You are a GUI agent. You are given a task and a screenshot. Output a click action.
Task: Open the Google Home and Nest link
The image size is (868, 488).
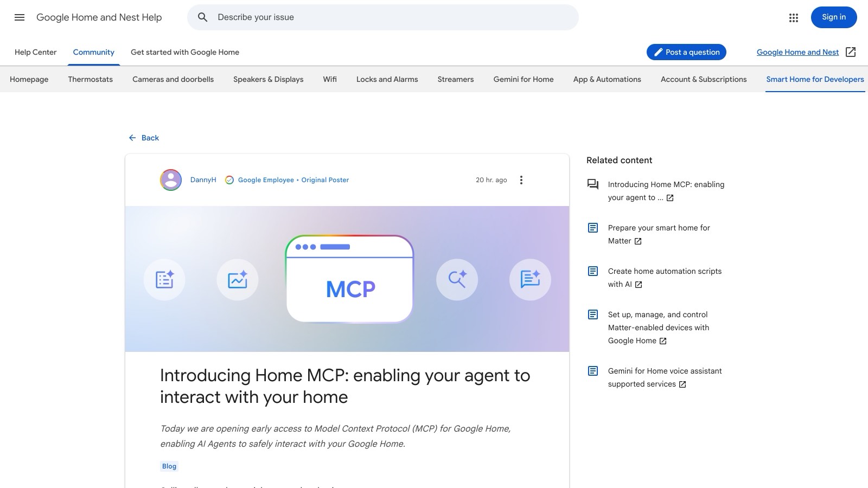(797, 52)
